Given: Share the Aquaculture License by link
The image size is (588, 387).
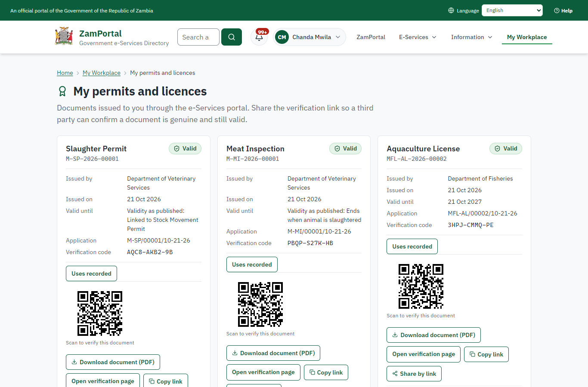Looking at the screenshot, I should coord(414,374).
